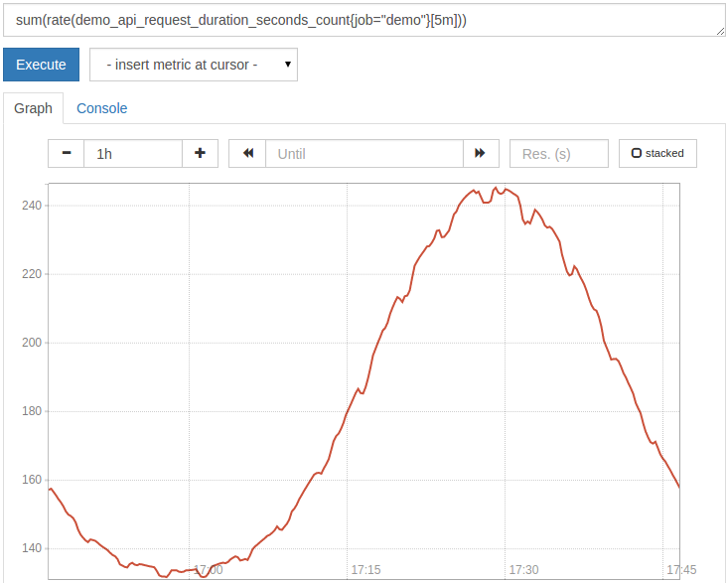Click the 17:00 x-axis time label
This screenshot has height=583, width=728.
coord(208,569)
